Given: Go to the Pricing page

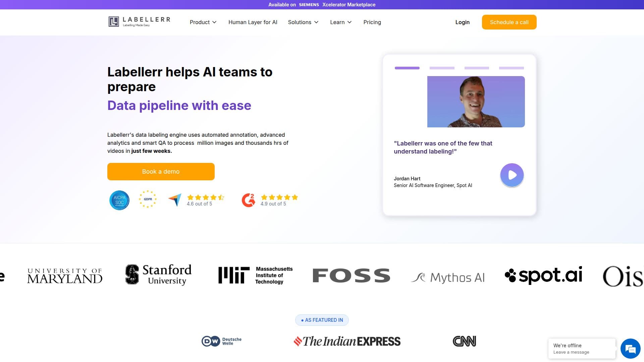Looking at the screenshot, I should coord(372,22).
